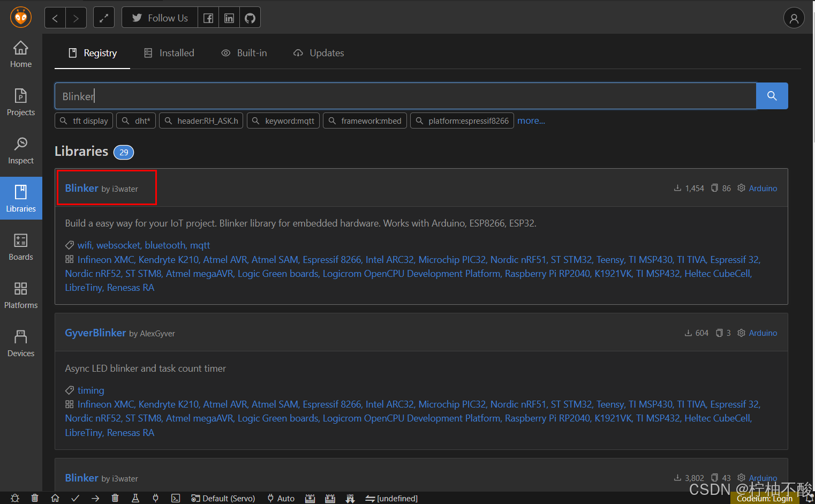
Task: Build project with the status bar checkmark
Action: [x=76, y=498]
